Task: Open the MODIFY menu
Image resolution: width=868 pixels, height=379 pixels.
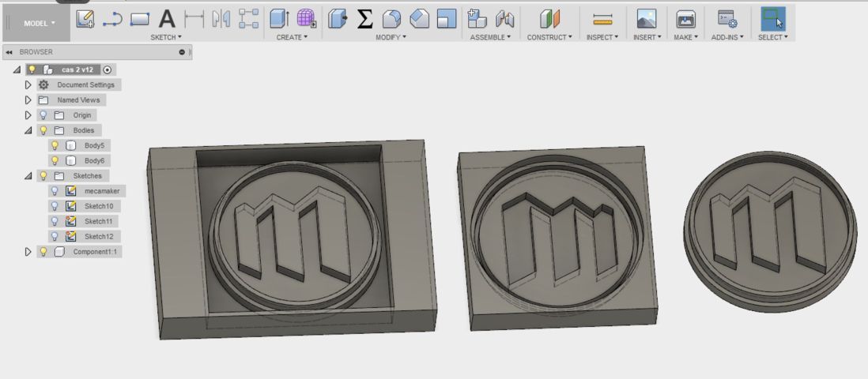Action: (x=391, y=37)
